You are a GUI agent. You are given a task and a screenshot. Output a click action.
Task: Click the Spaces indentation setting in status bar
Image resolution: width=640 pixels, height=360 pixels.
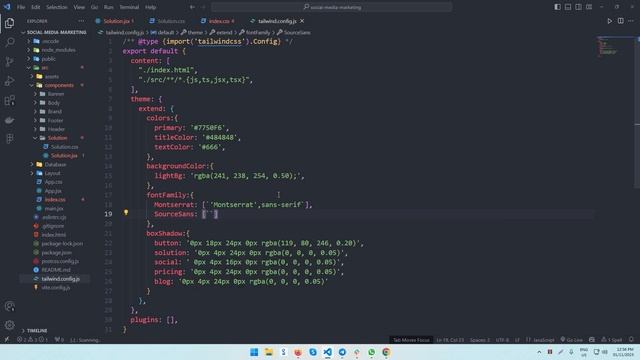pos(480,340)
